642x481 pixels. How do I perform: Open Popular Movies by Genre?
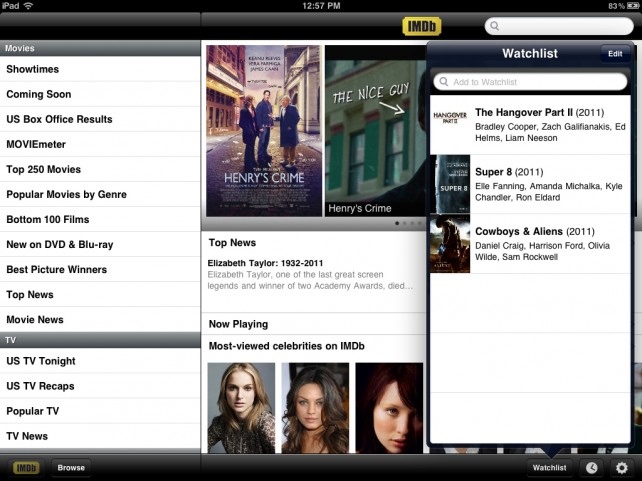tap(100, 194)
